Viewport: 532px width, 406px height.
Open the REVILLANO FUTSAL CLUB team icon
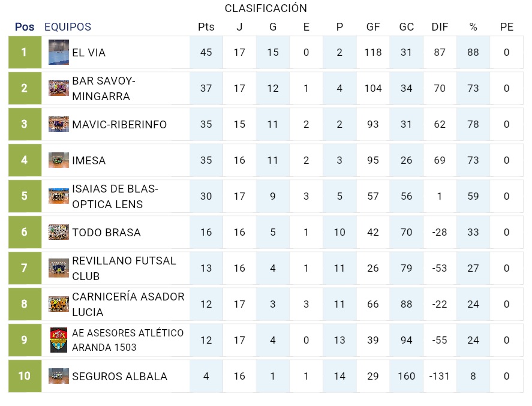pos(59,268)
